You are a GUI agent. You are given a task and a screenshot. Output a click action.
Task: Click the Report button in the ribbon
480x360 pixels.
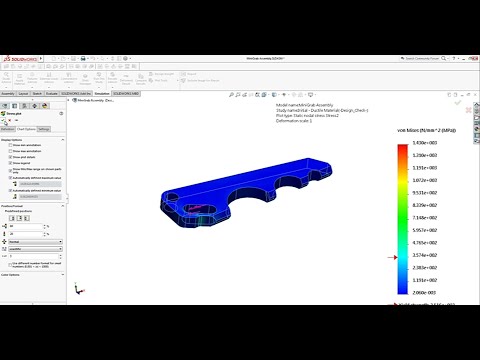click(189, 74)
